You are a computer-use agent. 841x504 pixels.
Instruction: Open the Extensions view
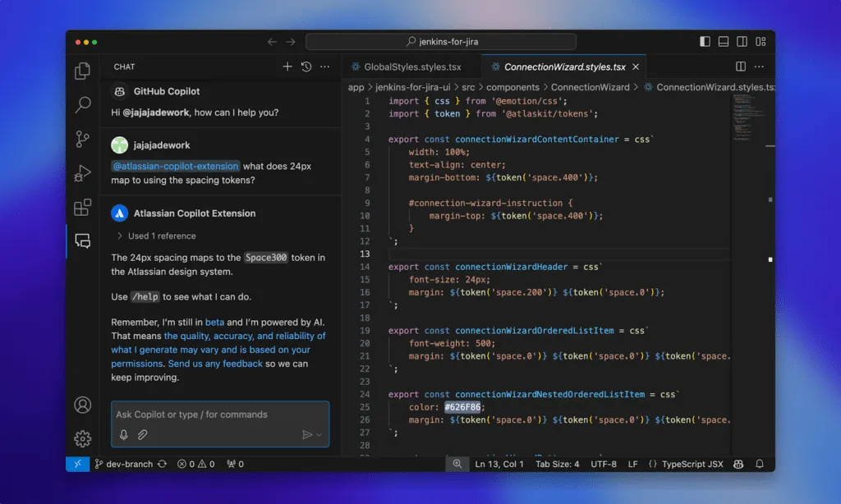[x=82, y=208]
